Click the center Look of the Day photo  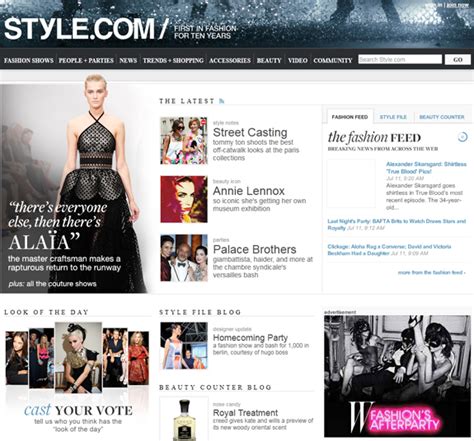click(78, 357)
